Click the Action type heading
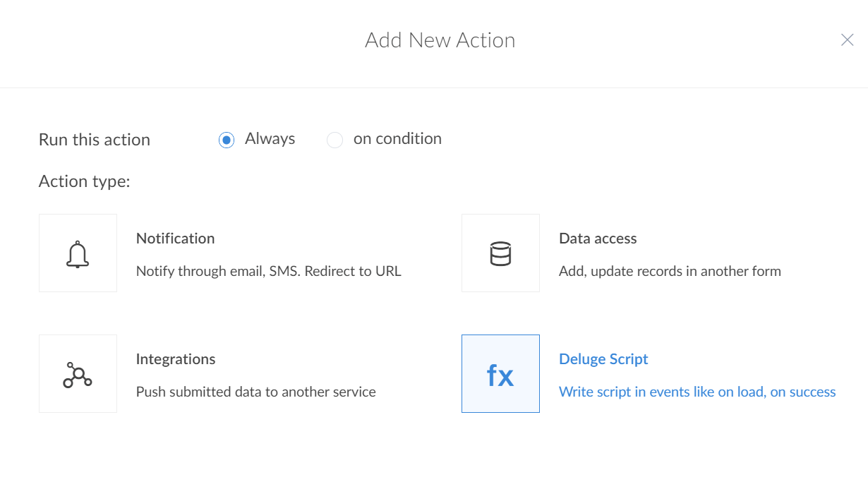This screenshot has height=494, width=868. click(84, 181)
